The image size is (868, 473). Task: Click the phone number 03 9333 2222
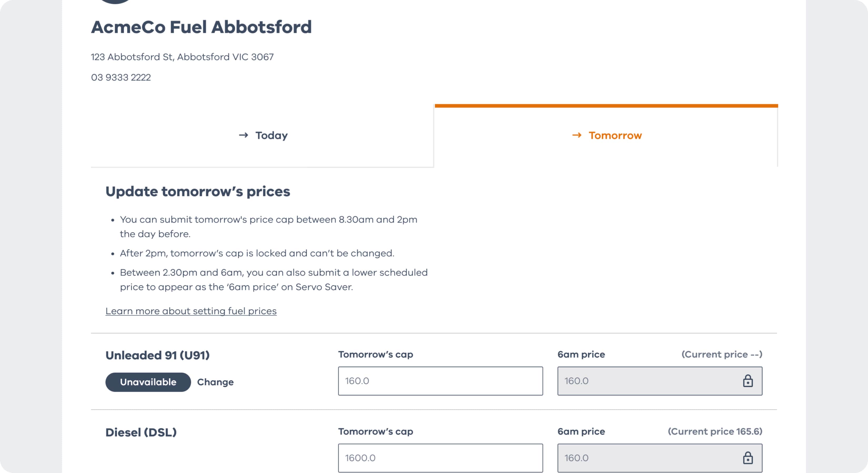pyautogui.click(x=121, y=78)
